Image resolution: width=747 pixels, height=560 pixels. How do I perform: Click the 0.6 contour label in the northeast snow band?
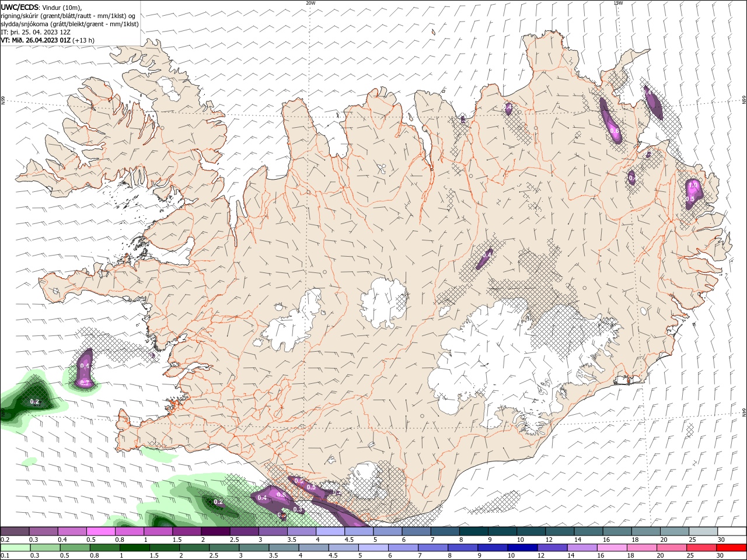pyautogui.click(x=615, y=131)
